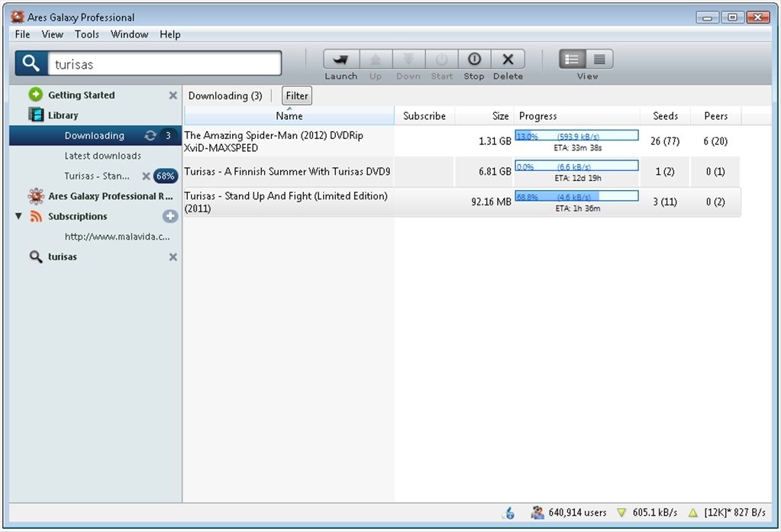Switch to compact list view
The height and width of the screenshot is (532, 781).
600,60
